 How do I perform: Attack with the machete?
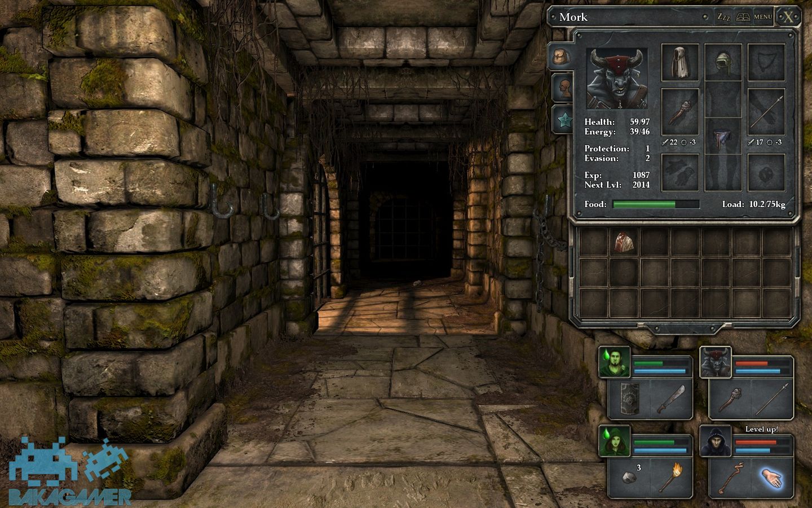pos(671,398)
